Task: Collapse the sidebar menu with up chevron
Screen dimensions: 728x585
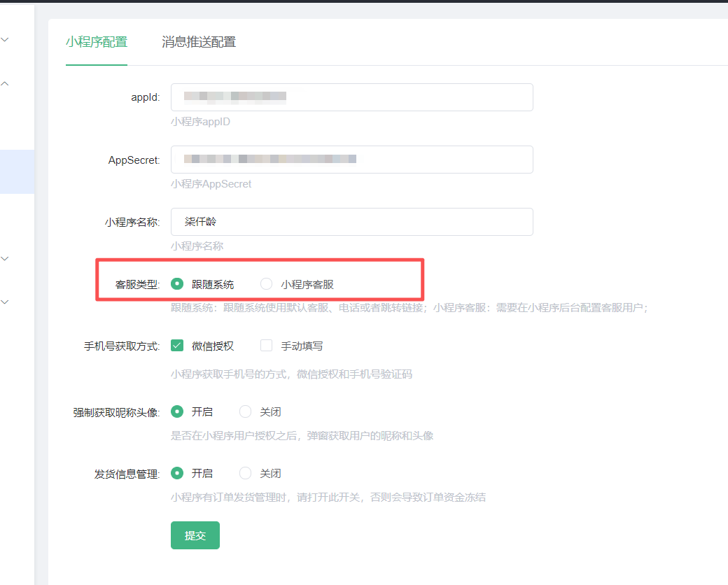Action: pyautogui.click(x=5, y=83)
